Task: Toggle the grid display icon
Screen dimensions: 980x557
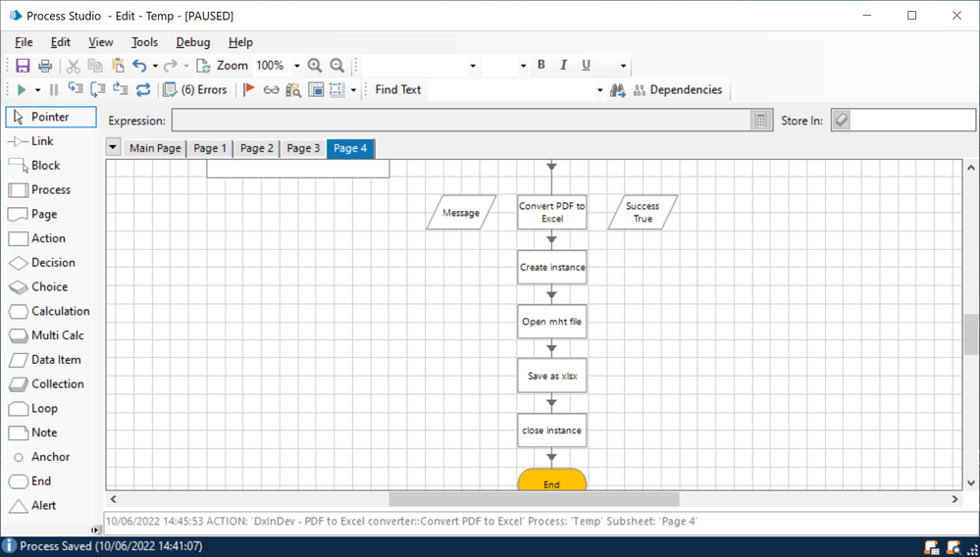Action: point(336,90)
